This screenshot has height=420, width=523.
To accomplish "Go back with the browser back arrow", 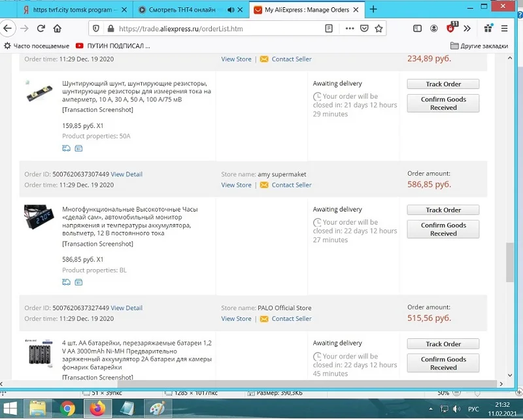I will (x=7, y=29).
